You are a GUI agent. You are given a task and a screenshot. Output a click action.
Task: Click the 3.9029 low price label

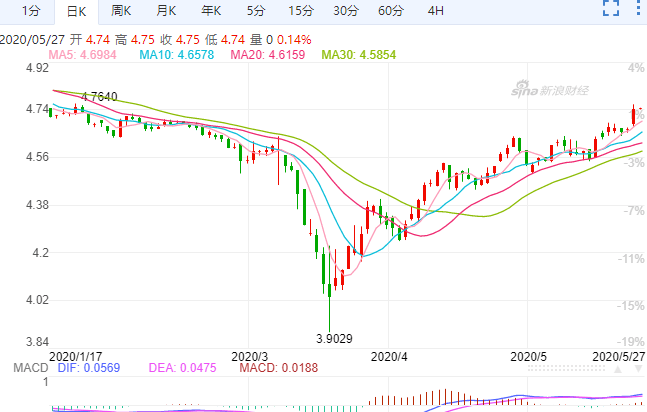[334, 339]
